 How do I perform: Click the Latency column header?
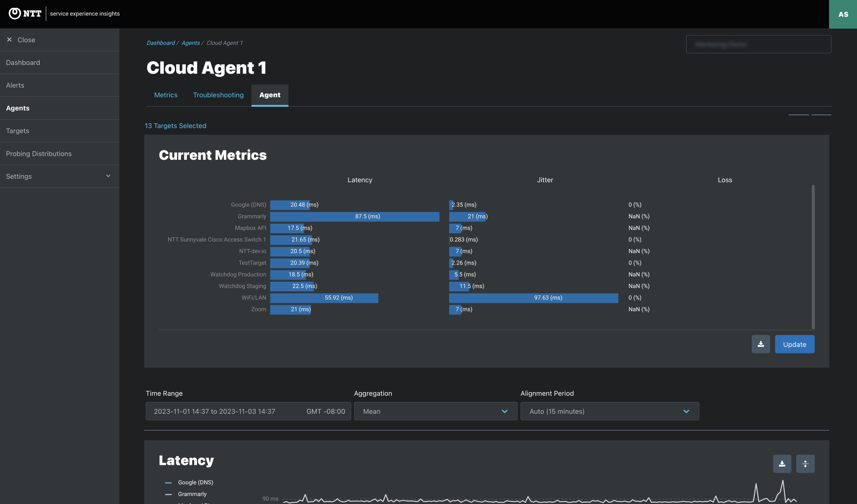[360, 180]
